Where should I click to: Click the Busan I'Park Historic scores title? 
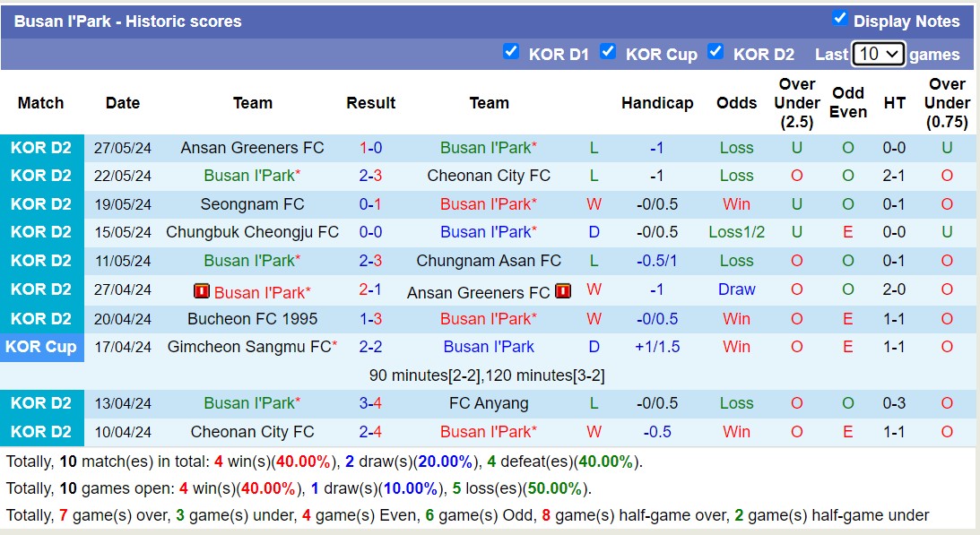click(x=126, y=22)
